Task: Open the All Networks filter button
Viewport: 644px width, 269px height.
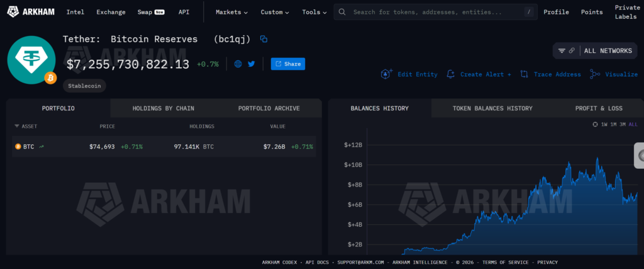Action: pos(595,51)
